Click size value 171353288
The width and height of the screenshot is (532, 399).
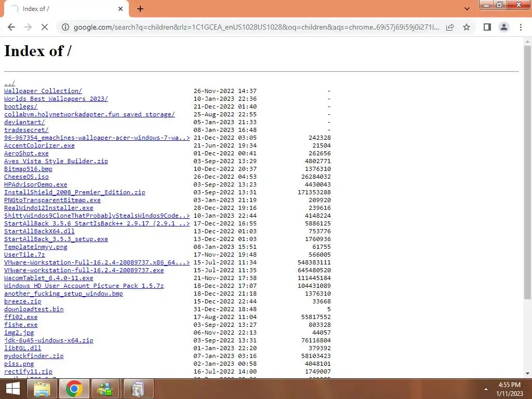tap(314, 192)
